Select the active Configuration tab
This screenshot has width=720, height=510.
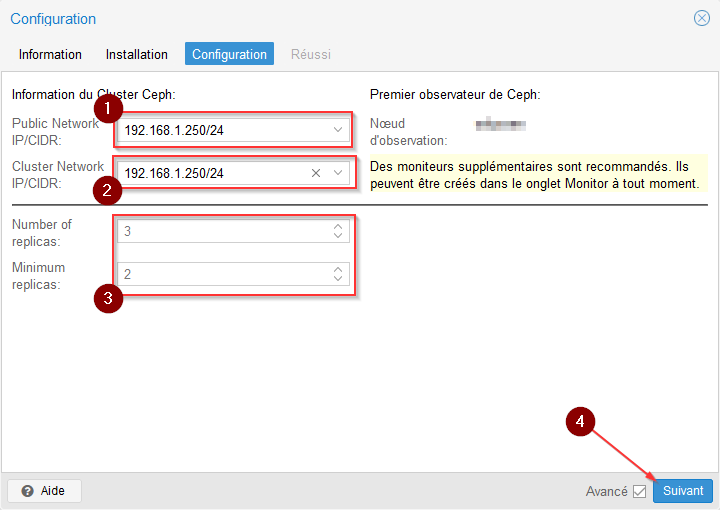point(229,54)
